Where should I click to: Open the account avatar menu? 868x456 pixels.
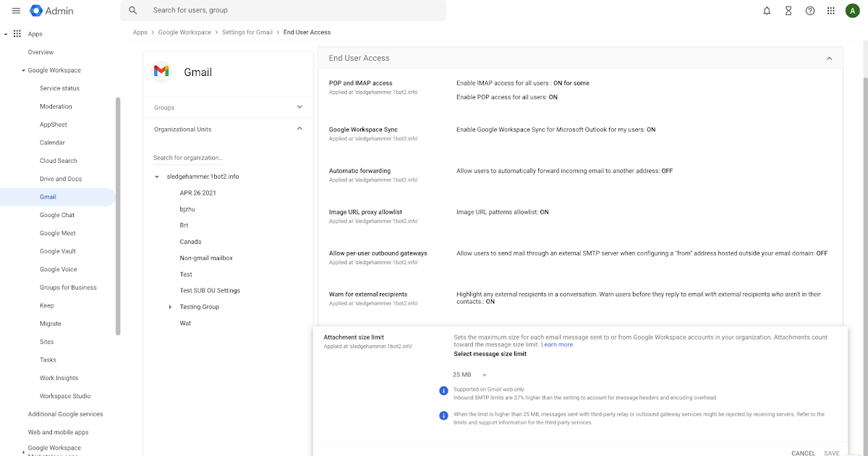pyautogui.click(x=853, y=11)
